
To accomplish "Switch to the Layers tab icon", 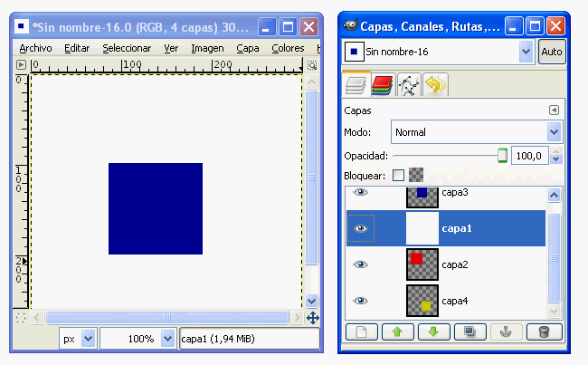I will [x=356, y=85].
